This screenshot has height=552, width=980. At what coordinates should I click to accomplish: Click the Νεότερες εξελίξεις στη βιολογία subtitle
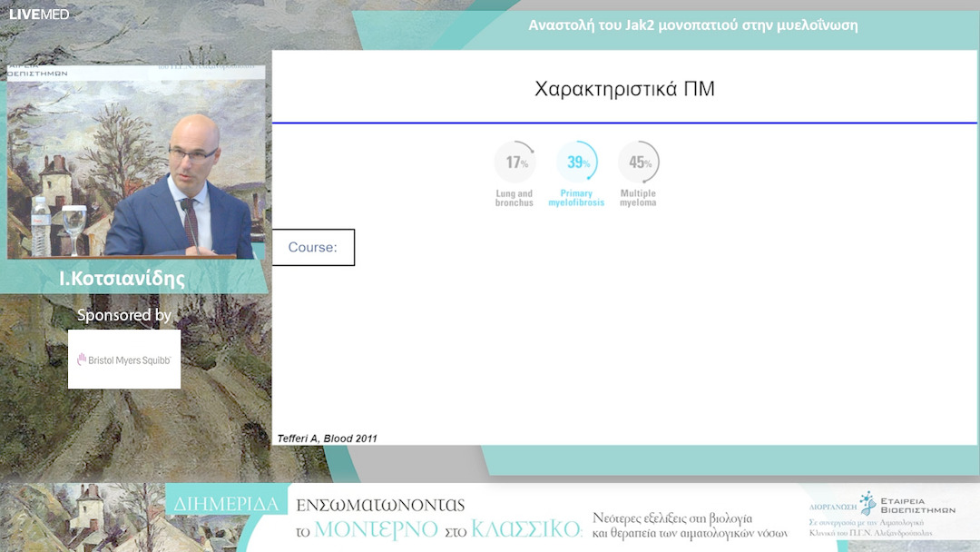(672, 517)
